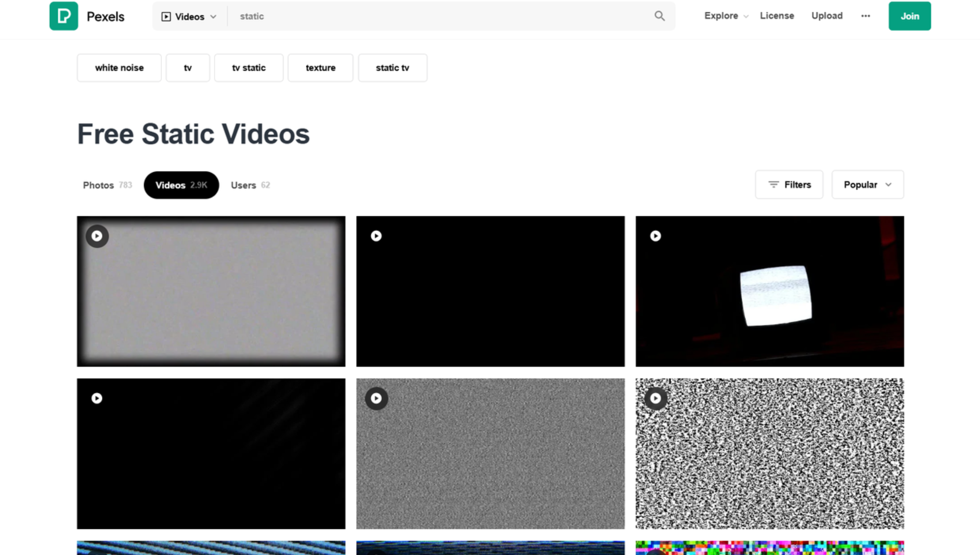Open the colorful glitch static thumbnail
The height and width of the screenshot is (555, 980).
coord(769,547)
